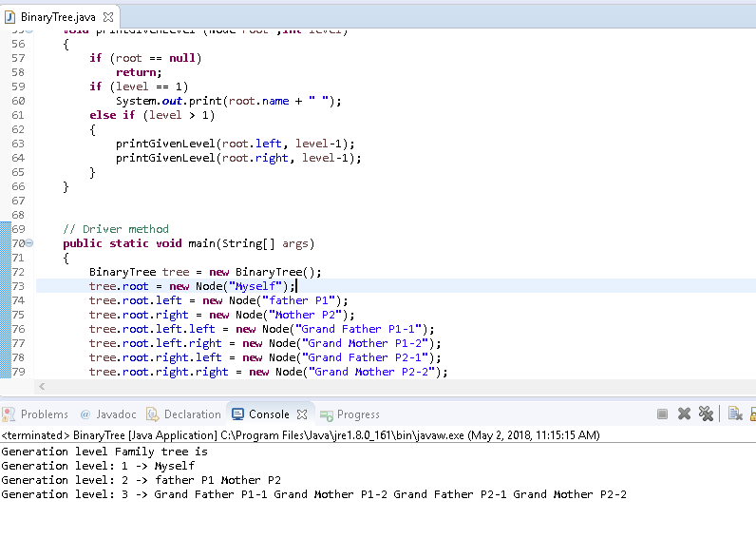Click the terminated BinaryTree launch description

point(300,435)
